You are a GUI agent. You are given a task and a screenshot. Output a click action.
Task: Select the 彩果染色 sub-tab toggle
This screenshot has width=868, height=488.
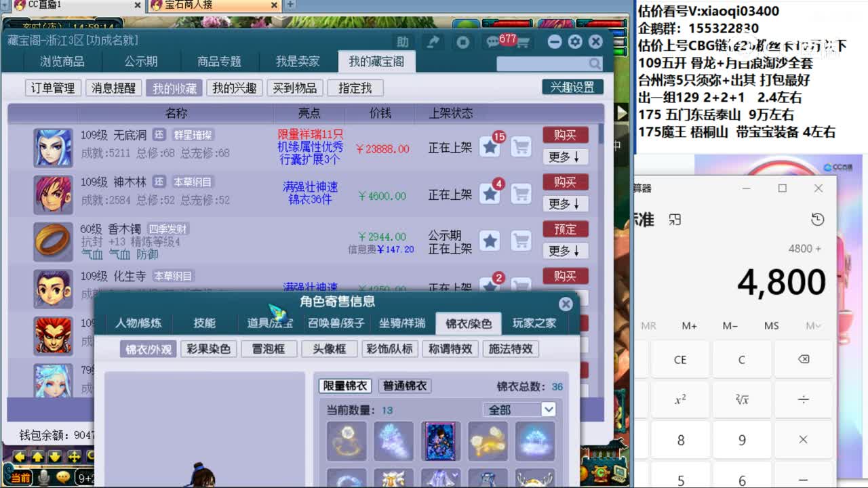click(208, 349)
